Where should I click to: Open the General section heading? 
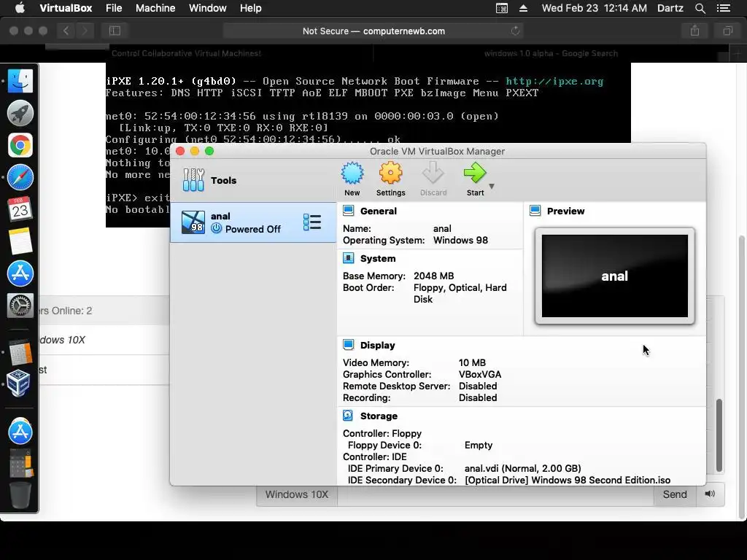point(379,211)
